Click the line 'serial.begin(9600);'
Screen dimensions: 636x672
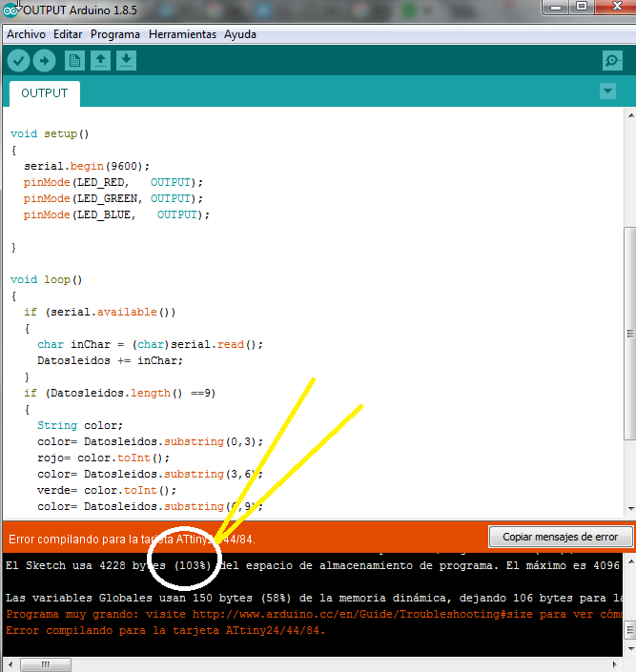pyautogui.click(x=87, y=166)
